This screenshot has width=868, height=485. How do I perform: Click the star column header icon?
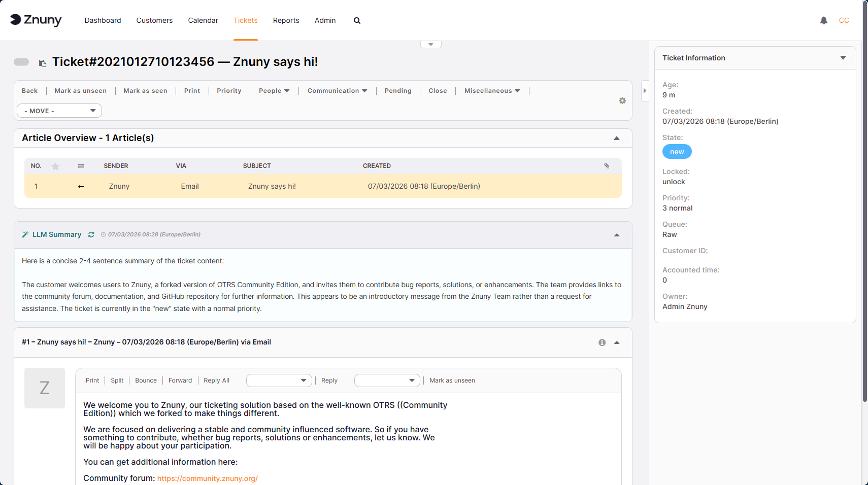(x=55, y=166)
